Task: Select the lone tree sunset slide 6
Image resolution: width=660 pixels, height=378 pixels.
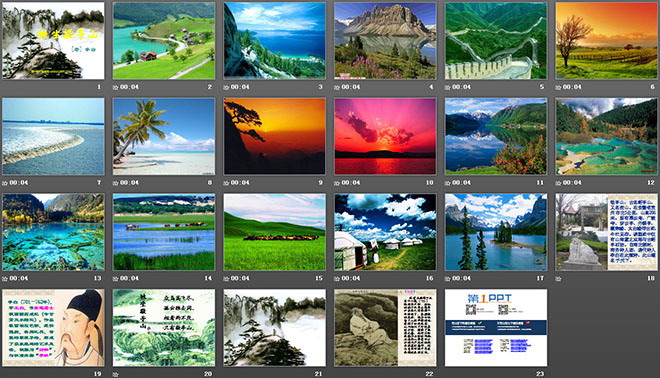Action: [x=607, y=40]
